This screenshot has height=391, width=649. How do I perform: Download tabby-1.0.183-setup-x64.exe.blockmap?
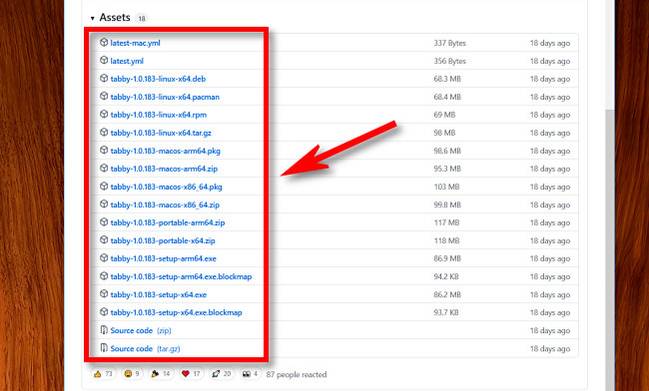[x=176, y=312]
